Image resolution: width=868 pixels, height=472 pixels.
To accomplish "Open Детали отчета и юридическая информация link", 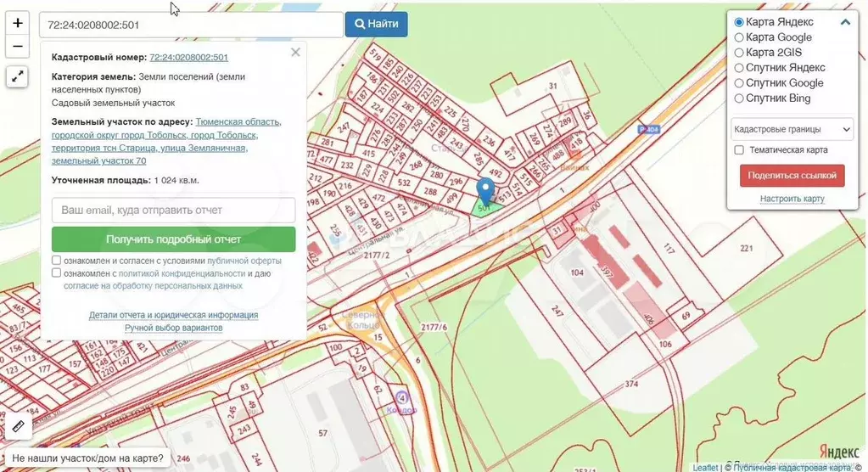I will (174, 315).
